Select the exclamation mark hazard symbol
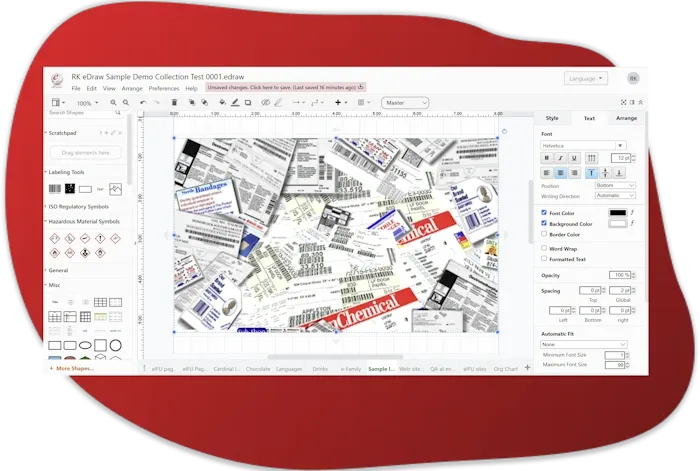The image size is (700, 471). 100,238
